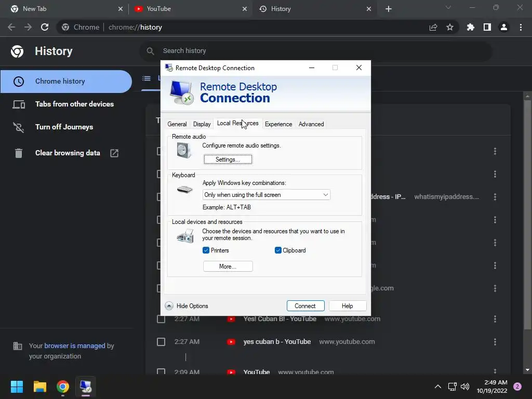Open Chrome profile avatar
The height and width of the screenshot is (399, 532).
coord(504,27)
